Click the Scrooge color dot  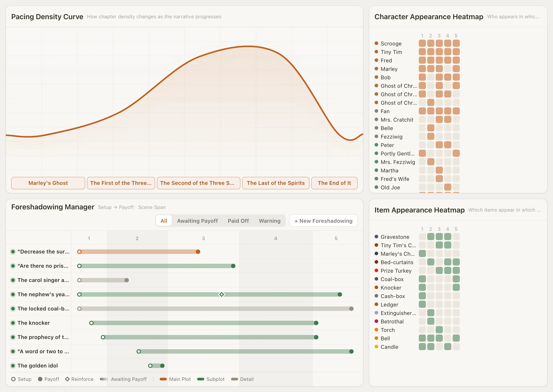click(x=376, y=43)
